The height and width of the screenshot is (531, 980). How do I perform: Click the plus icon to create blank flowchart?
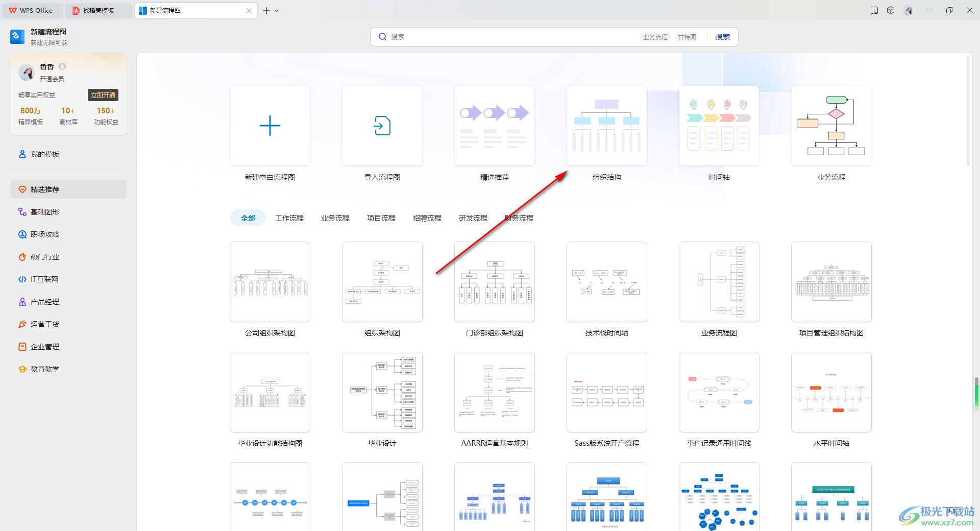click(270, 126)
